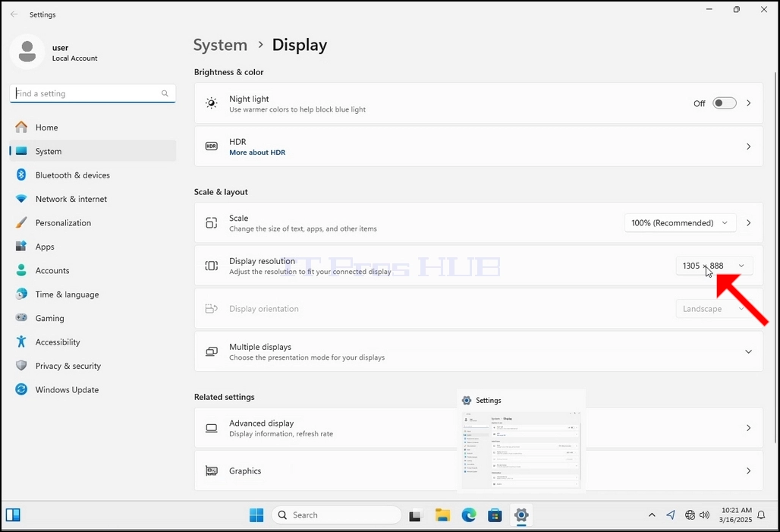Select the Accessibility figure icon
This screenshot has width=780, height=532.
(21, 342)
